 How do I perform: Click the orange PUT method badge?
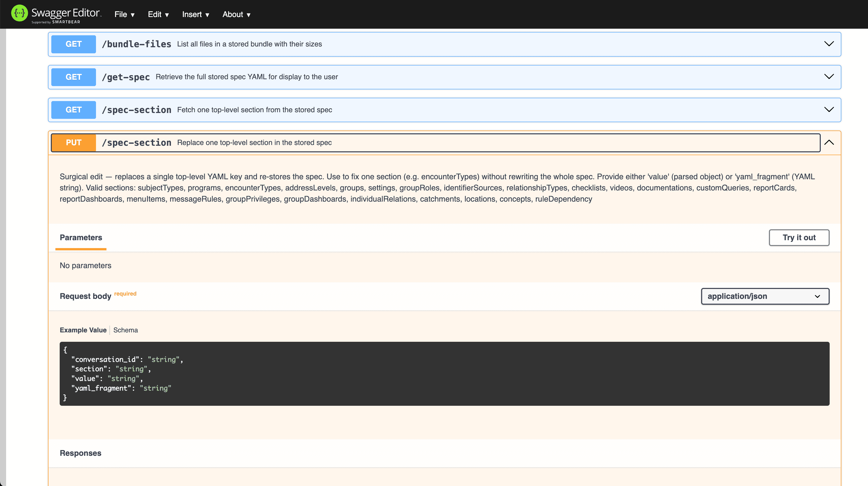point(73,142)
